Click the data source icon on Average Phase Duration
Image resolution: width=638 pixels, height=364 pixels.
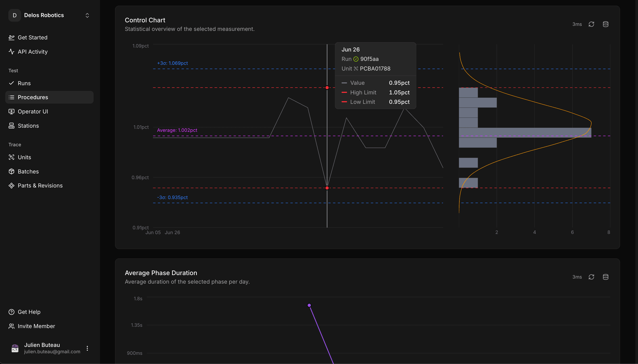click(606, 277)
